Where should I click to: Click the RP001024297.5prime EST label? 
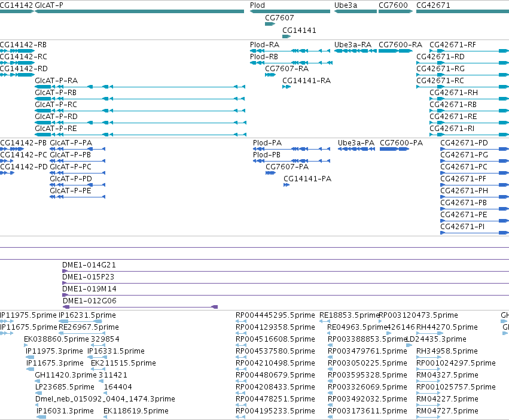[x=456, y=363]
